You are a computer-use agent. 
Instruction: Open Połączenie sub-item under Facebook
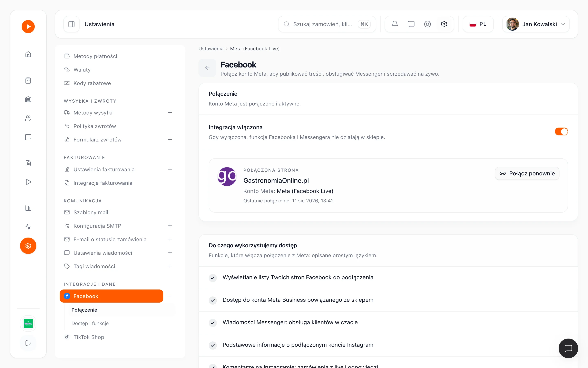[x=122, y=310]
